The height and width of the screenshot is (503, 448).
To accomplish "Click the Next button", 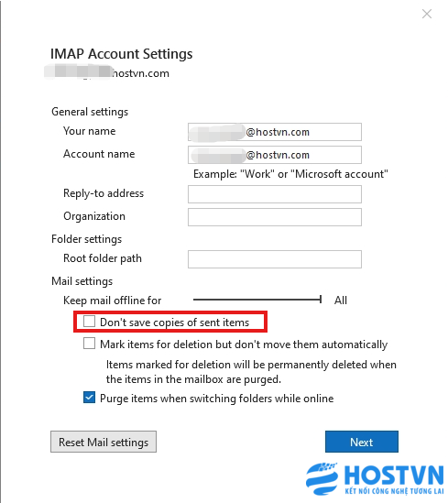I will coord(361,442).
